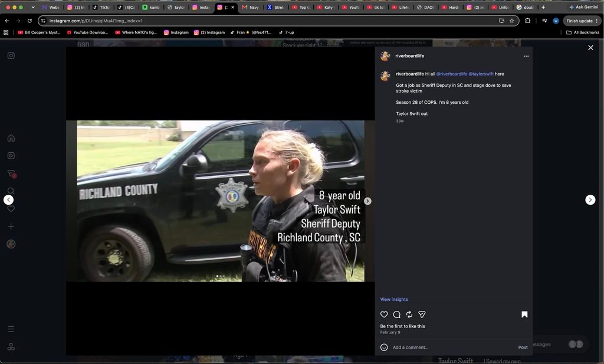This screenshot has width=604, height=364.
Task: Open the three-dot more options for post
Action: point(526,56)
